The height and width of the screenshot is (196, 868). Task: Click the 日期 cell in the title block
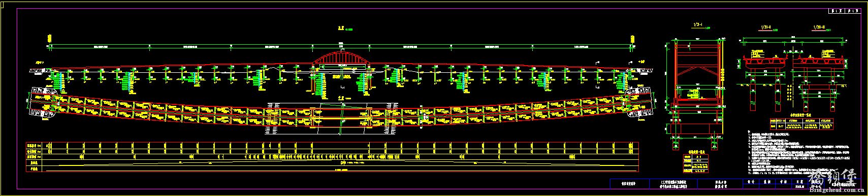pos(800,182)
